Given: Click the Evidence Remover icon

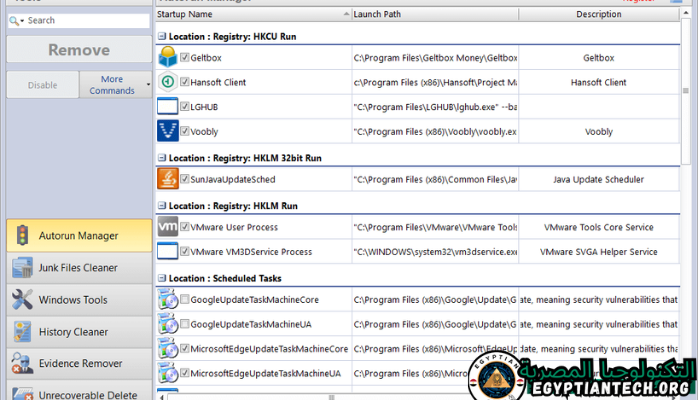Looking at the screenshot, I should 22,363.
